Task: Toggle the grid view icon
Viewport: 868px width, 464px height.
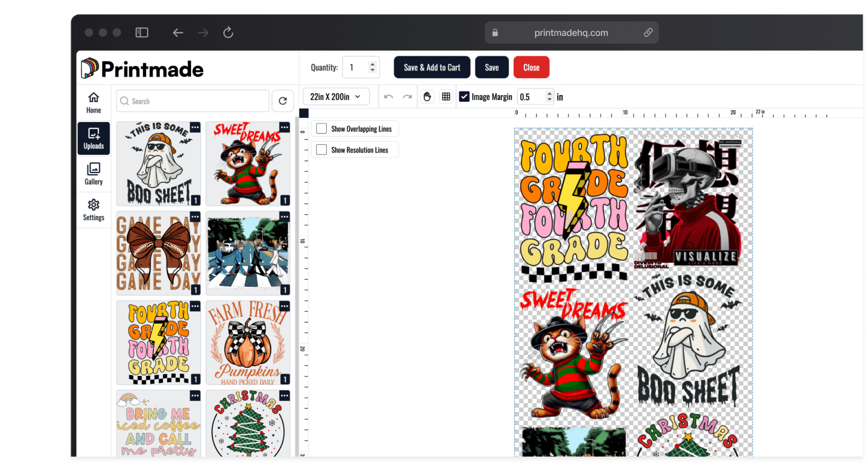Action: [x=446, y=97]
